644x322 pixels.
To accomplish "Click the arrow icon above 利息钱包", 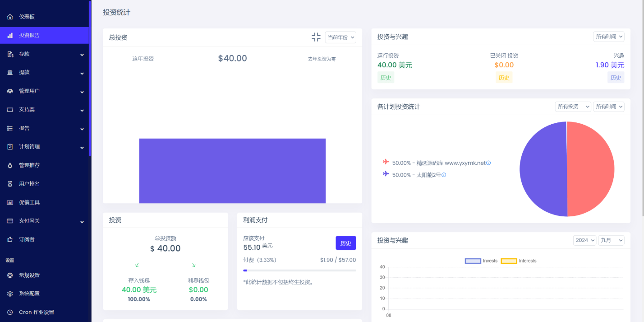I will pos(193,265).
